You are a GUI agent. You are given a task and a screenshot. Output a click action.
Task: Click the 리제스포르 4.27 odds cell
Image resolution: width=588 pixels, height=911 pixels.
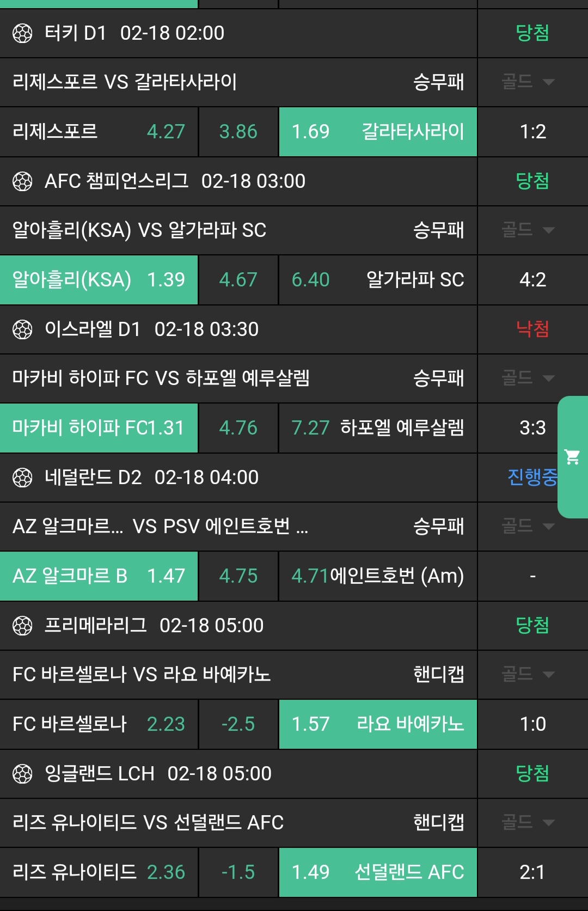[x=99, y=132]
